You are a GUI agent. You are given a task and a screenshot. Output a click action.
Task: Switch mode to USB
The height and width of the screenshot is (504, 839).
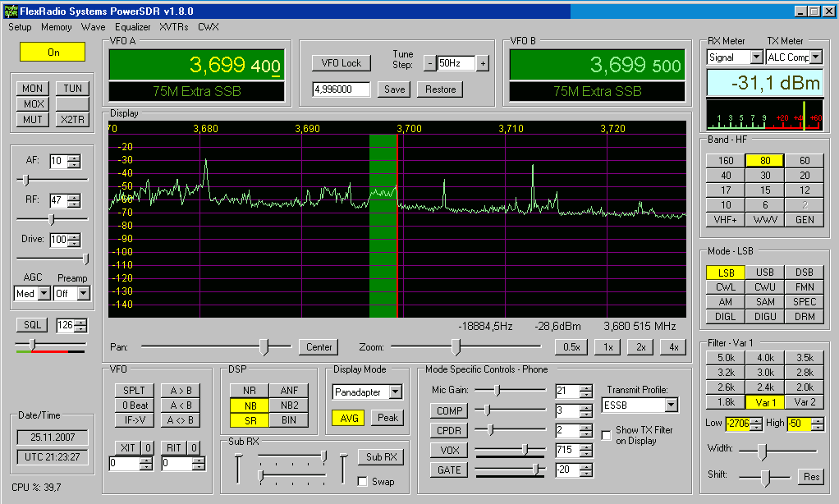pos(765,273)
